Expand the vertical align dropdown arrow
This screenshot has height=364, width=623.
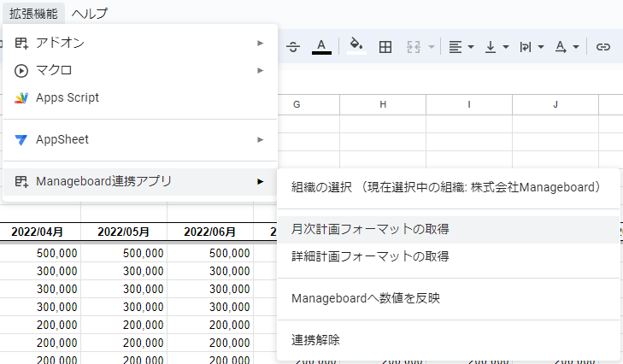coord(506,47)
